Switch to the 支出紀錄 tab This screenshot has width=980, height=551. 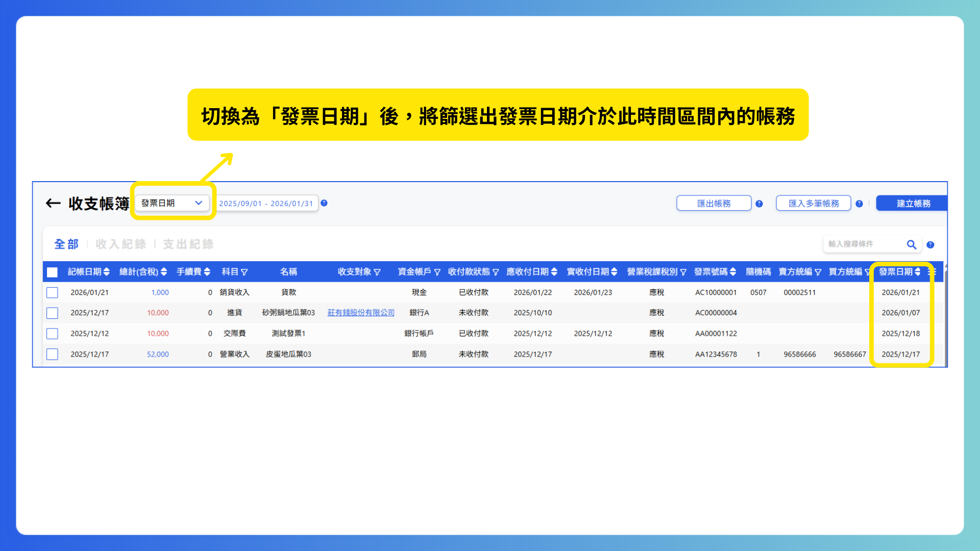(188, 244)
